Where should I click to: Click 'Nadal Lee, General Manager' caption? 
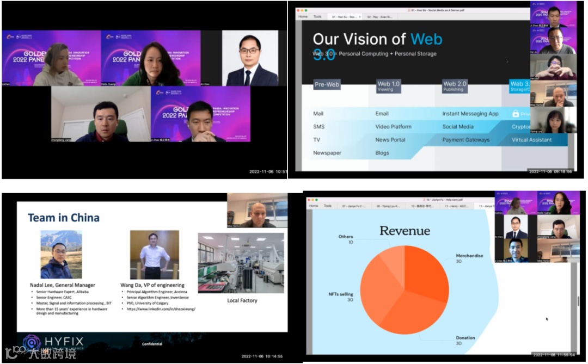(x=63, y=285)
